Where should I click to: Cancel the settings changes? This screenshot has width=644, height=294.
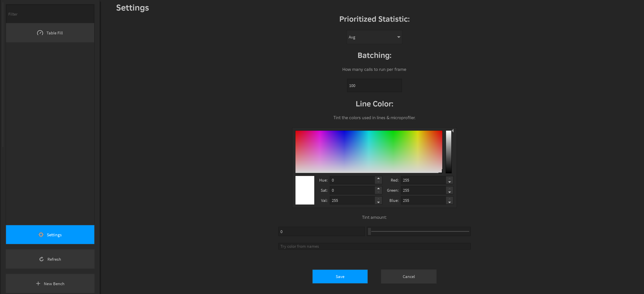(409, 277)
